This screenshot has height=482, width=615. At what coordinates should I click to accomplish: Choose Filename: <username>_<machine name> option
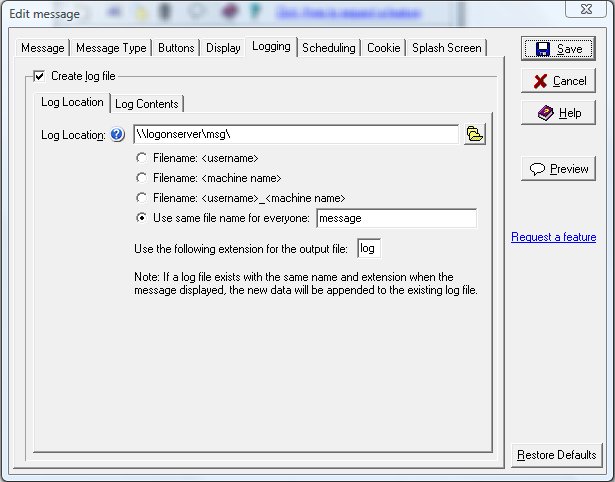point(143,198)
